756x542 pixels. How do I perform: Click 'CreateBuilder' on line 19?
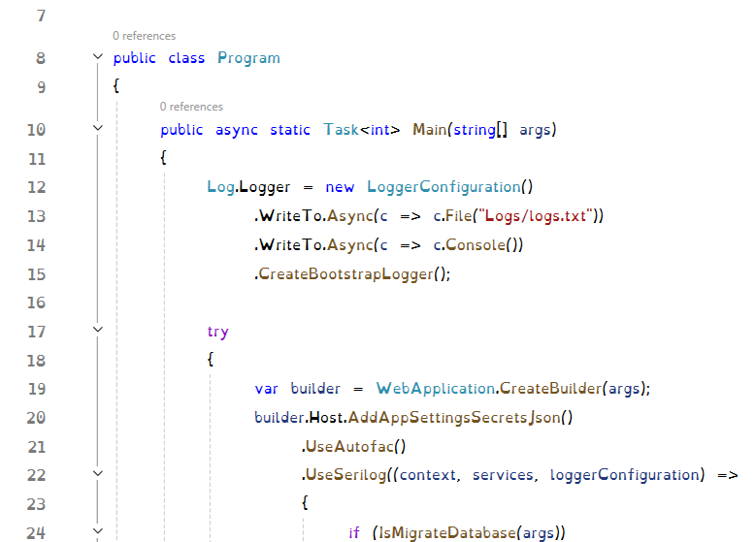point(550,388)
